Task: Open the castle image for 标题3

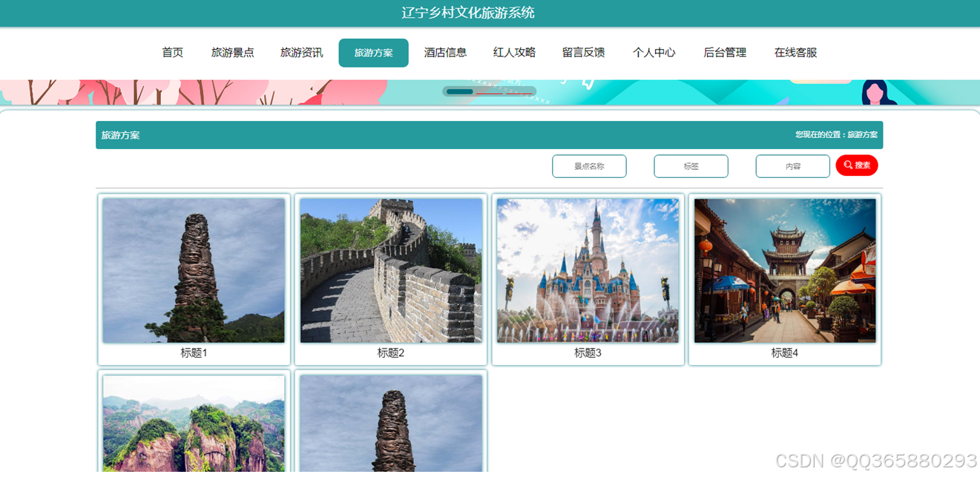Action: pyautogui.click(x=588, y=270)
